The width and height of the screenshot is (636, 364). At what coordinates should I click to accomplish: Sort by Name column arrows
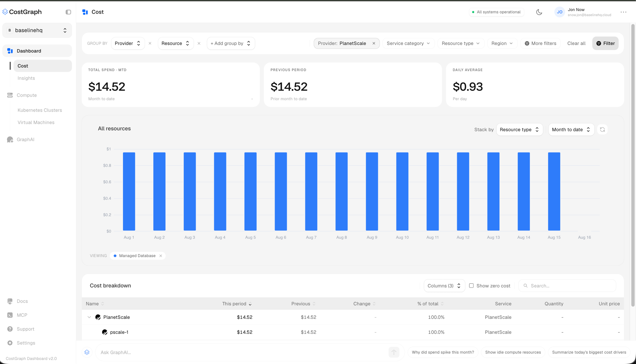[x=103, y=304]
